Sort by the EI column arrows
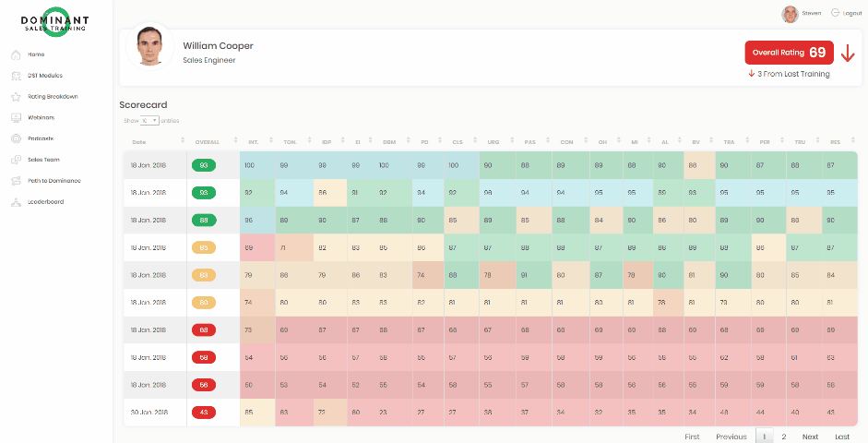868x443 pixels. point(370,141)
